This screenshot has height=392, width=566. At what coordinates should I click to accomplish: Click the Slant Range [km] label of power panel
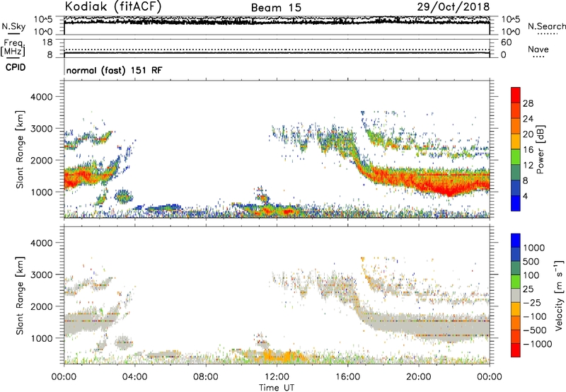pos(20,149)
